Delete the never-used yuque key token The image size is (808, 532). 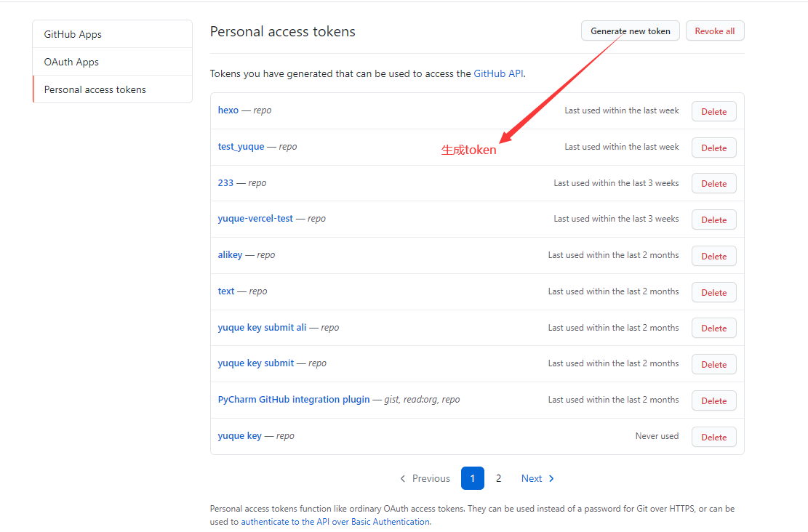713,438
